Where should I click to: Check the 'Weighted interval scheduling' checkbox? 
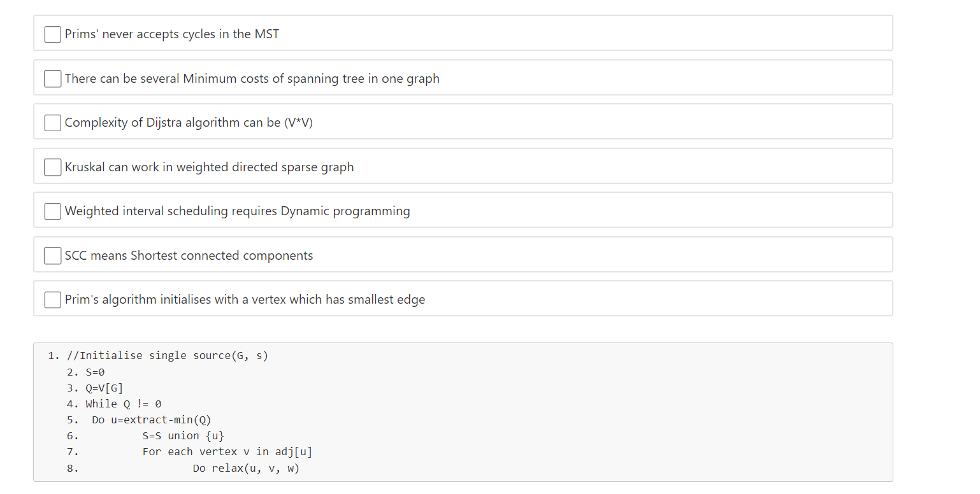[52, 211]
